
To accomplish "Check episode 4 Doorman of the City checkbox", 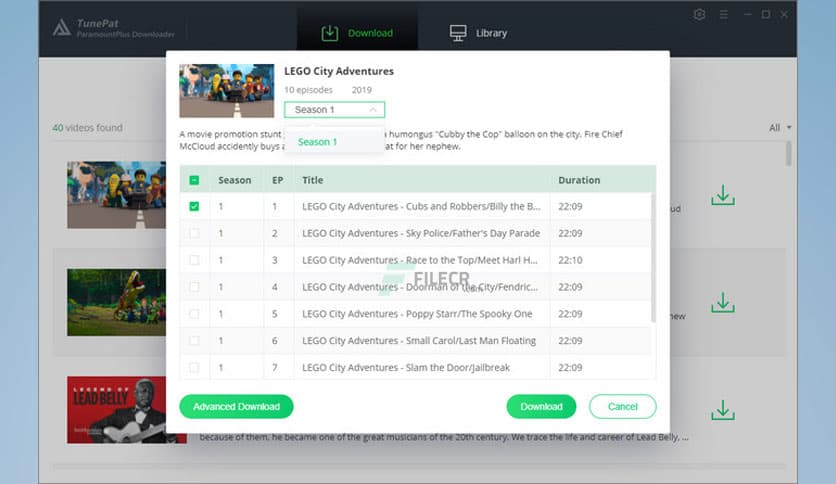I will (x=194, y=287).
